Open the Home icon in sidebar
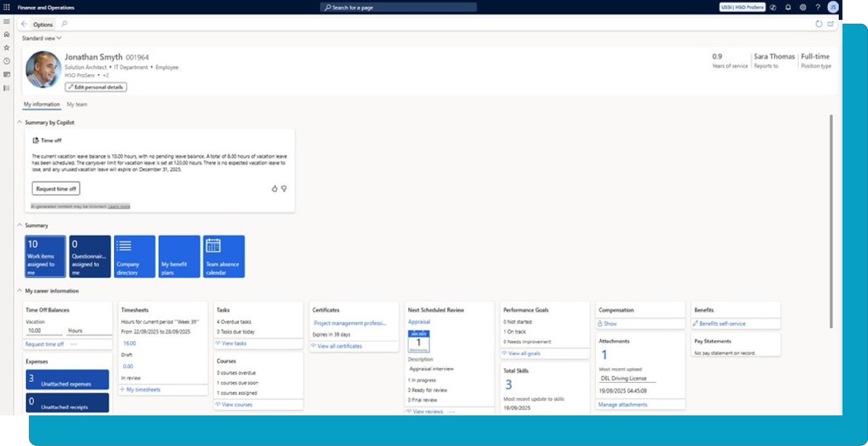Image resolution: width=868 pixels, height=446 pixels. coord(7,34)
